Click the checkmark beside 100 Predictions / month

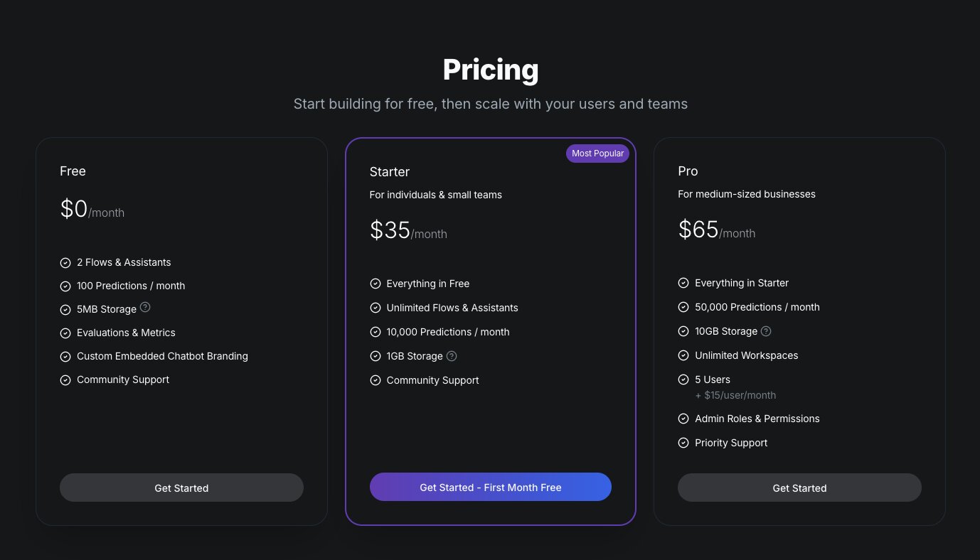65,286
